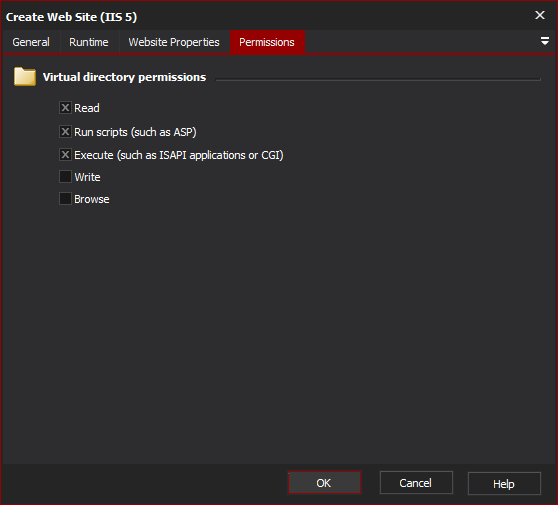Open the tab list dropdown arrow
558x505 pixels.
point(544,41)
